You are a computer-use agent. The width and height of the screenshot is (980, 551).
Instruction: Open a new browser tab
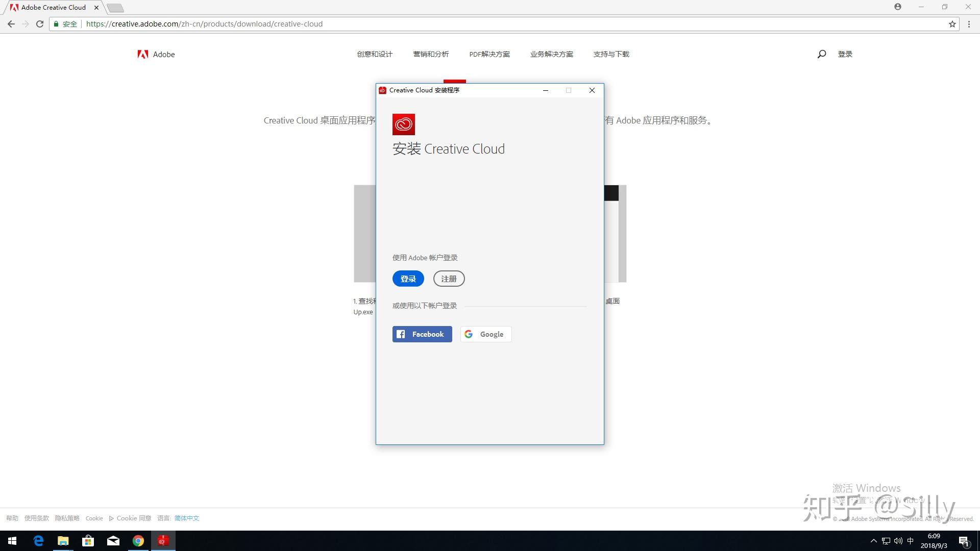(x=115, y=8)
